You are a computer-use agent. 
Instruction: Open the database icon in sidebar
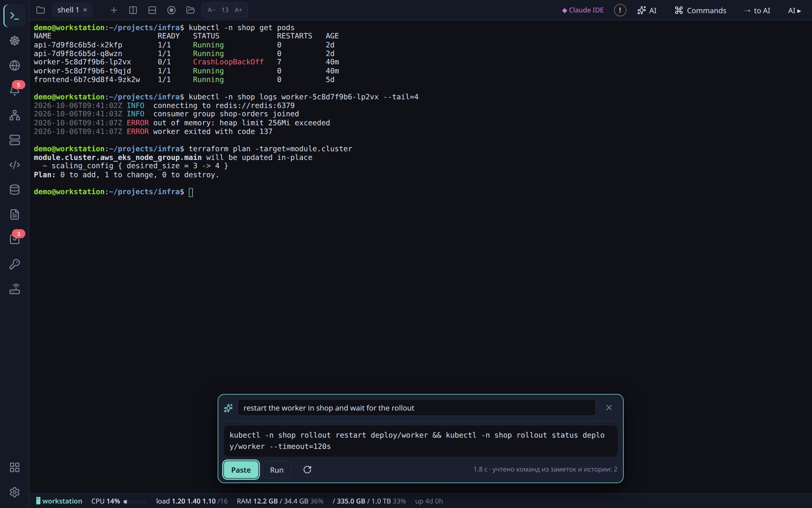tap(15, 190)
